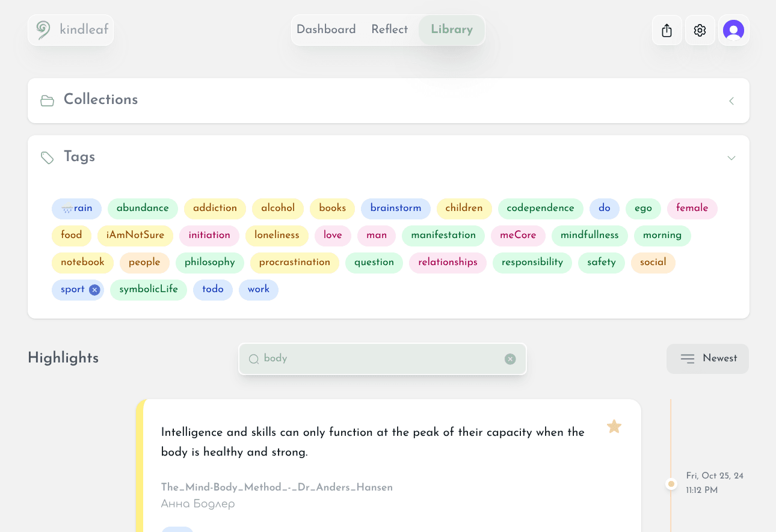Toggle the procrastination tag filter

click(295, 263)
